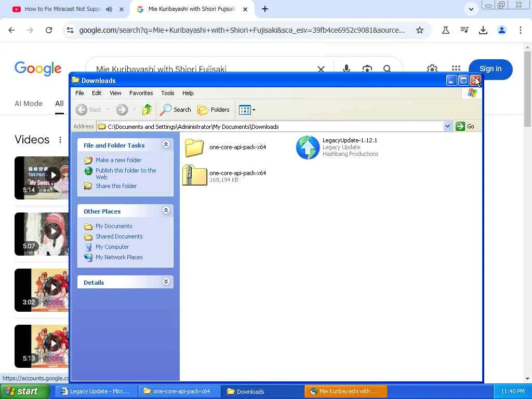This screenshot has height=399, width=532.
Task: Click the taskbar clock showing 11:40 PM
Action: pyautogui.click(x=512, y=392)
